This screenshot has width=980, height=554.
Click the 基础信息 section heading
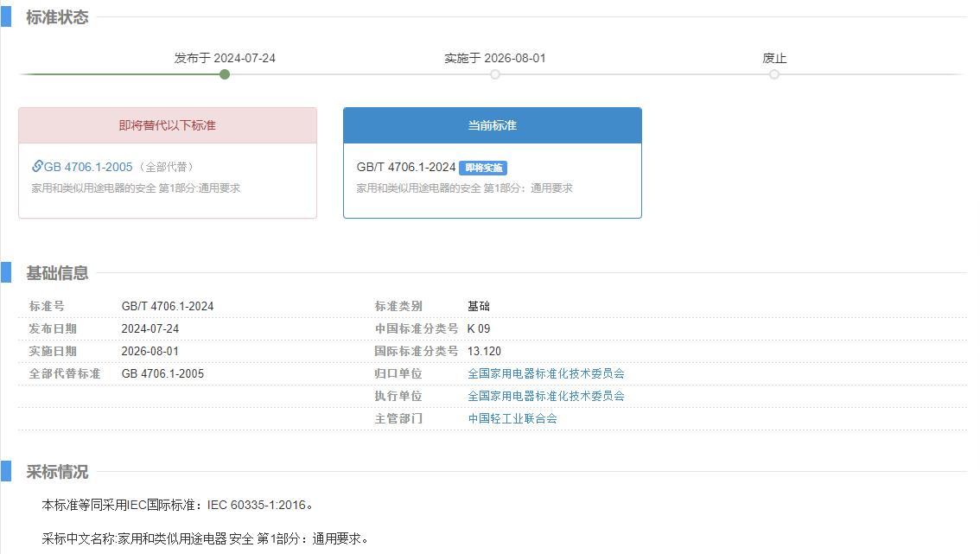pyautogui.click(x=58, y=272)
